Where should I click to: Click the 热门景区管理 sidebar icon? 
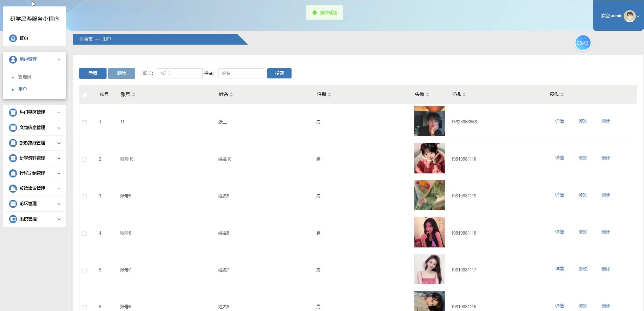tap(13, 113)
